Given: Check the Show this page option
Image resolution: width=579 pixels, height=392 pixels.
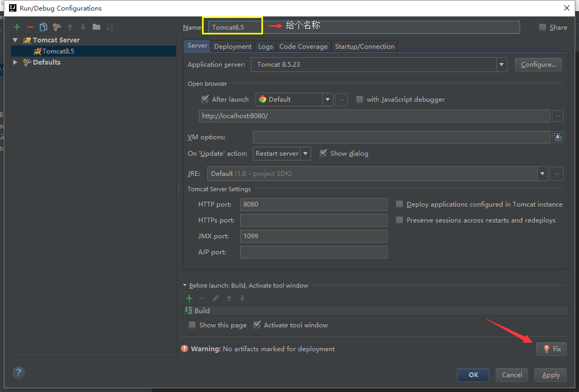Looking at the screenshot, I should 192,325.
